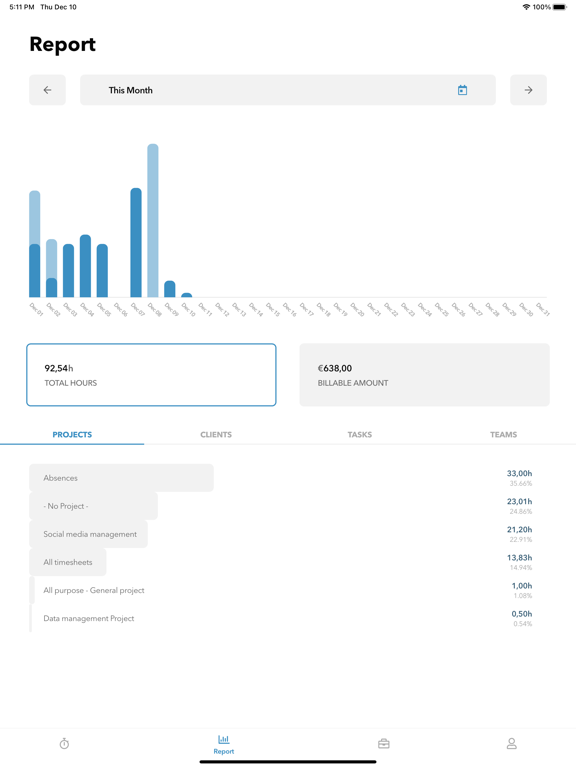Open the - No Project - row
Image resolution: width=576 pixels, height=768 pixels.
(x=288, y=506)
